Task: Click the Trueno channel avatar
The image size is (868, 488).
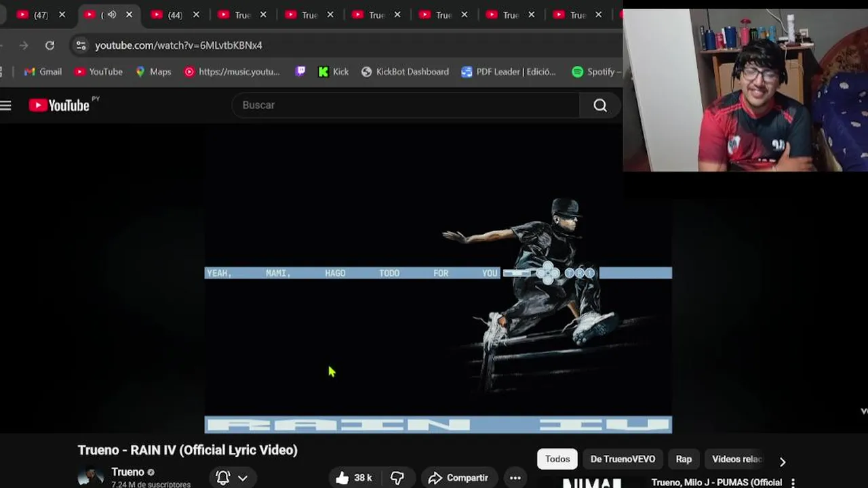Action: 90,476
